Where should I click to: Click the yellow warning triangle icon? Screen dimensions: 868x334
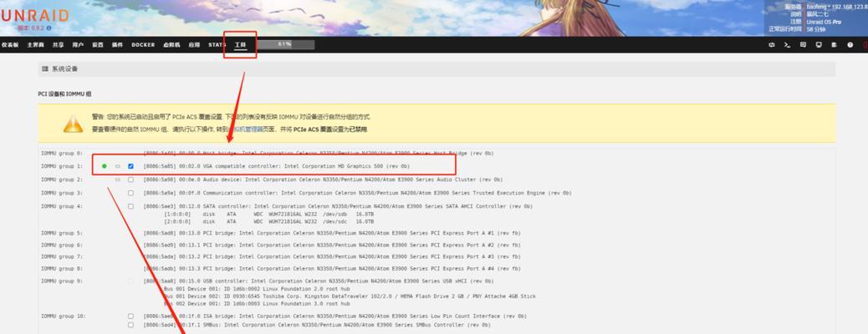[x=73, y=124]
